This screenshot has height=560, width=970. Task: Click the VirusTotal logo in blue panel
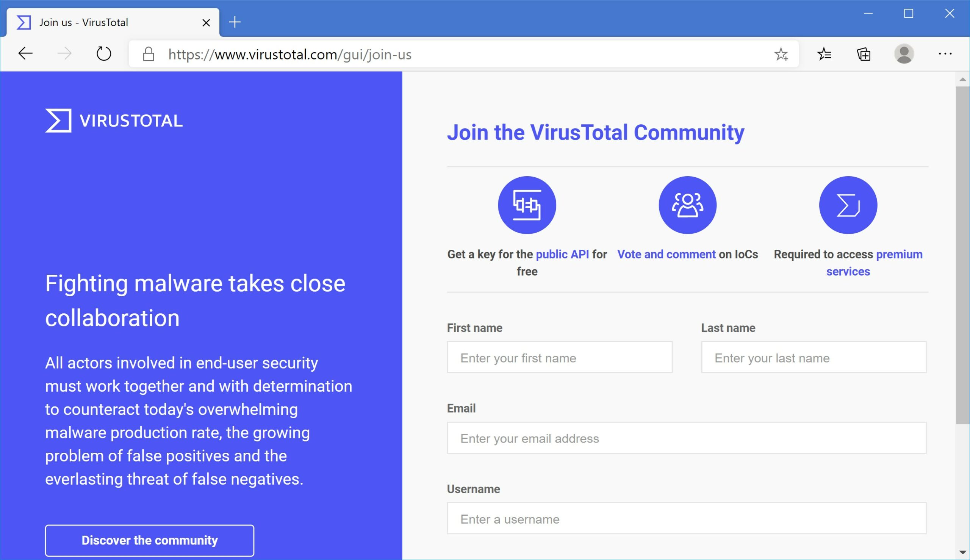(x=114, y=120)
